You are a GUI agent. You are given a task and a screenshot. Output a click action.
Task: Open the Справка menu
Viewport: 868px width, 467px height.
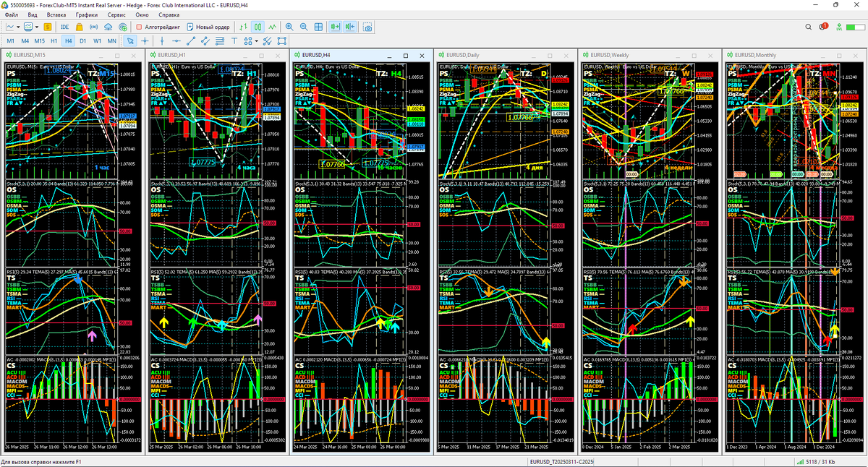tap(169, 14)
